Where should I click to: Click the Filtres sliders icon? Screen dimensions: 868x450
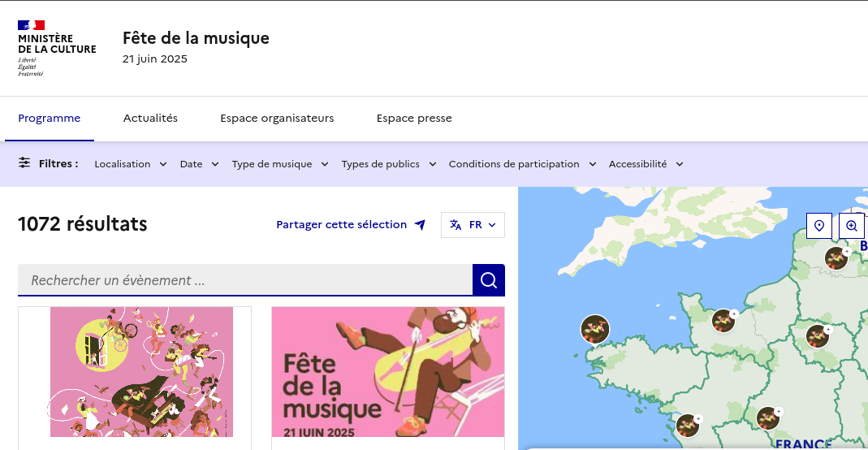coord(24,163)
